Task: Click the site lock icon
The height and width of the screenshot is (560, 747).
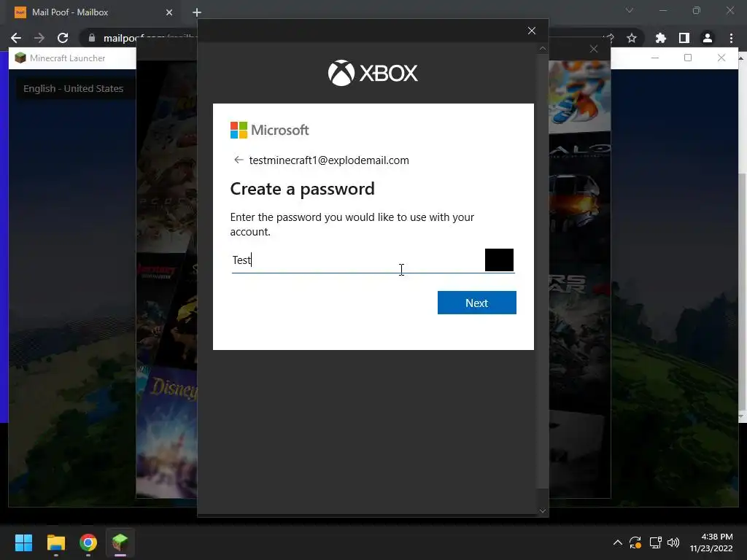Action: (x=92, y=38)
